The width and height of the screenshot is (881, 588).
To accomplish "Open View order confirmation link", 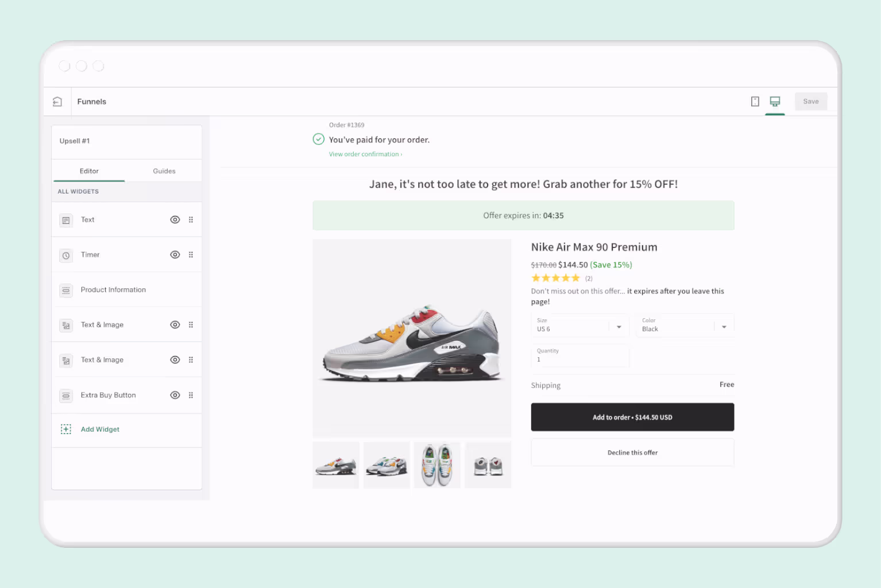I will [365, 154].
